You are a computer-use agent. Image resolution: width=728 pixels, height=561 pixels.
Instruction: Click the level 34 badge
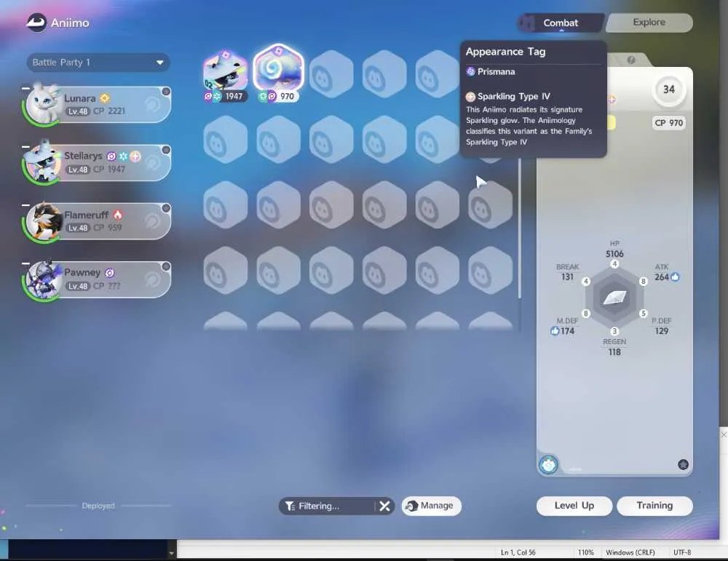(668, 89)
